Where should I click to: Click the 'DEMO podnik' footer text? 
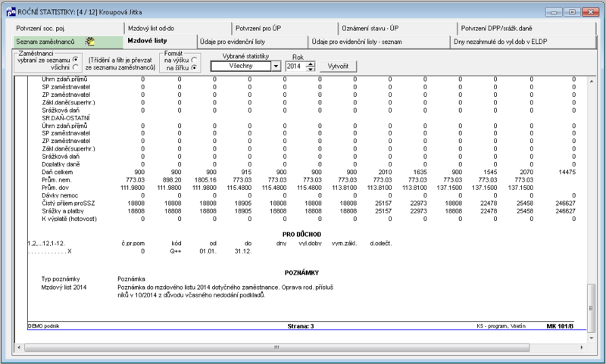pos(44,326)
